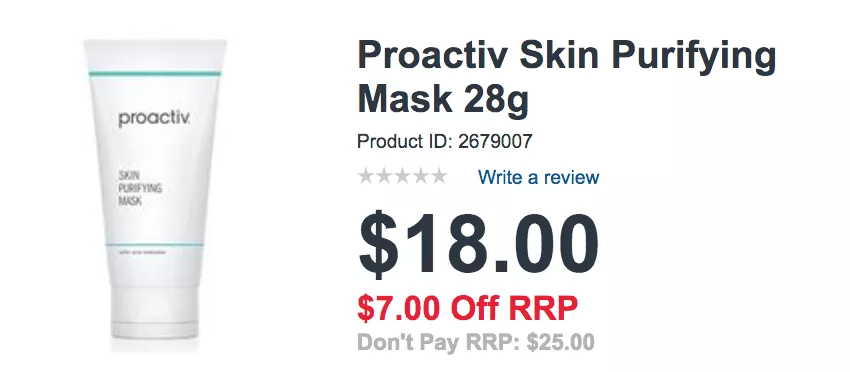
Task: Click the upper teal stripe on tube
Action: point(155,73)
